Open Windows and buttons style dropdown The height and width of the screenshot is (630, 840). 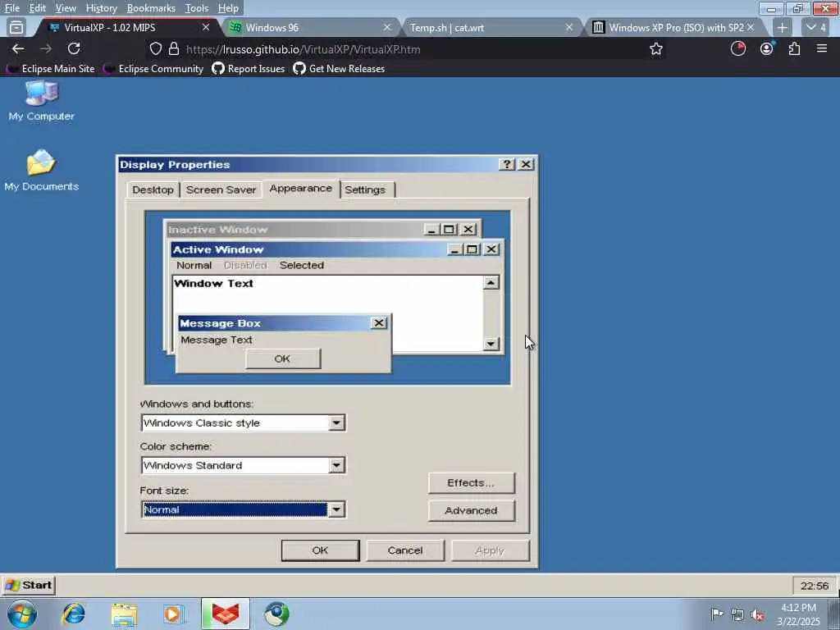click(336, 422)
